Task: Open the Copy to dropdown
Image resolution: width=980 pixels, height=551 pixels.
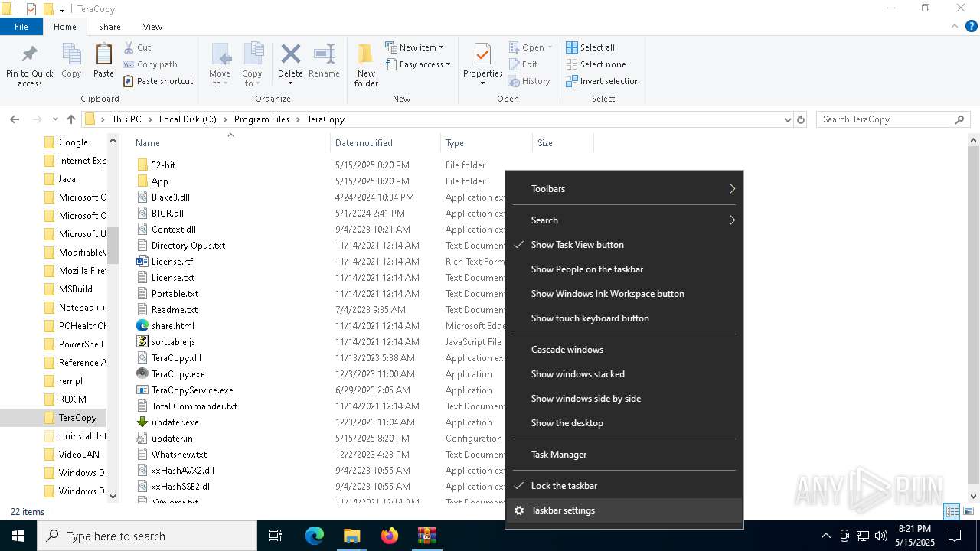Action: [252, 79]
